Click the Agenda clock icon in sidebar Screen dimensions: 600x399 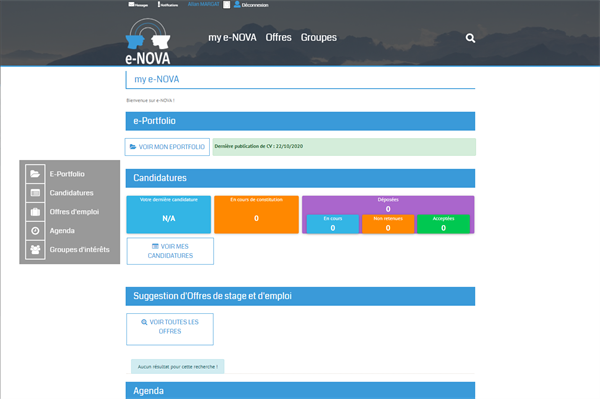35,231
